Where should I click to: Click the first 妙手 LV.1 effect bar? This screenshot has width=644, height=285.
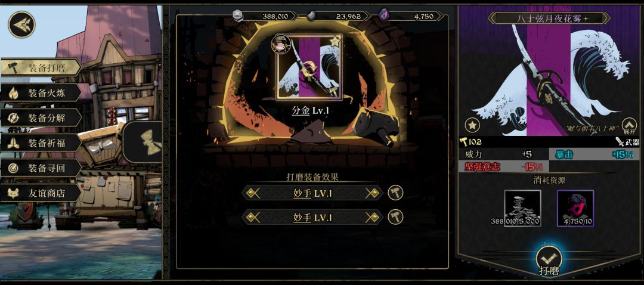coord(312,193)
